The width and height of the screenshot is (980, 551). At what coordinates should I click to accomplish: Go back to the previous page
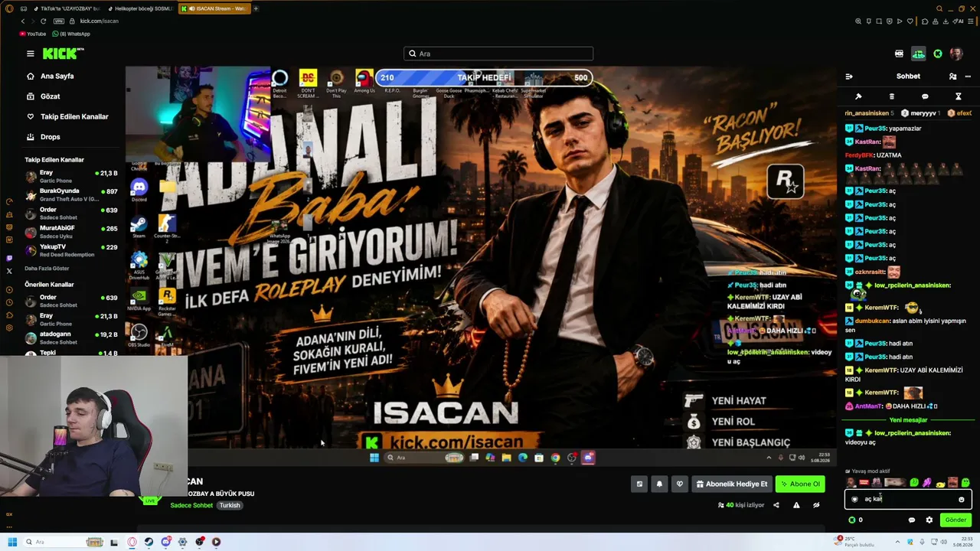click(x=23, y=21)
